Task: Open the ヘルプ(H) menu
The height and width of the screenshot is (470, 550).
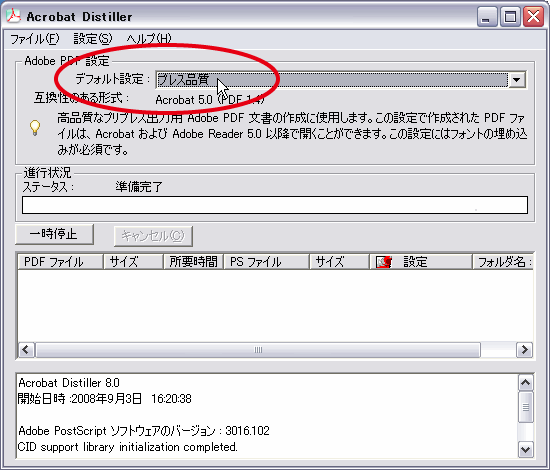Action: tap(149, 39)
